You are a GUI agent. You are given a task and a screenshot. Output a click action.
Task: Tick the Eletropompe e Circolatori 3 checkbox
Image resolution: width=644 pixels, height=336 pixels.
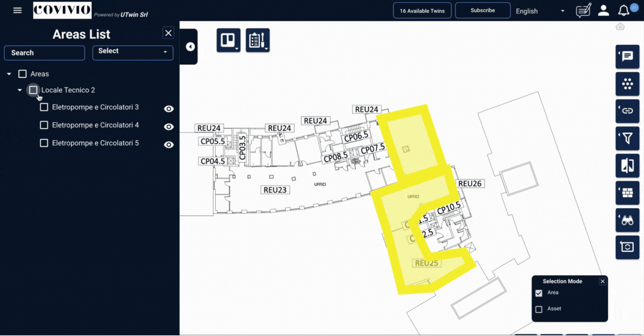click(x=44, y=107)
